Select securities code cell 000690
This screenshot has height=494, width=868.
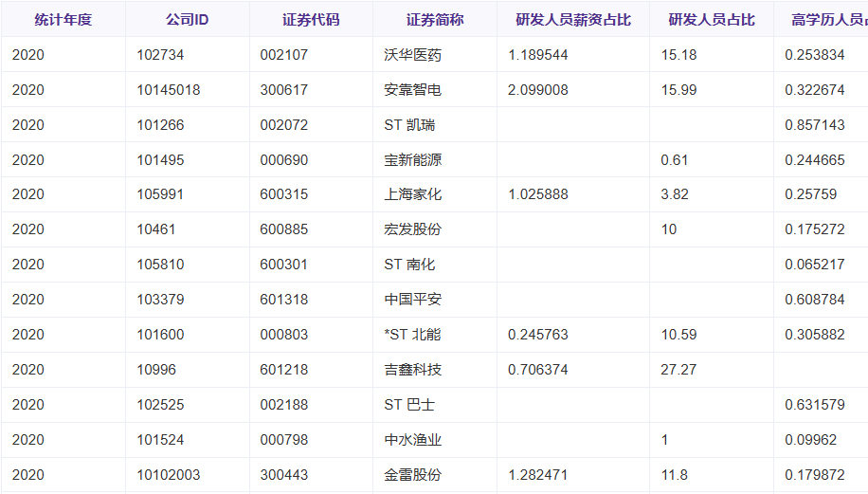(311, 160)
